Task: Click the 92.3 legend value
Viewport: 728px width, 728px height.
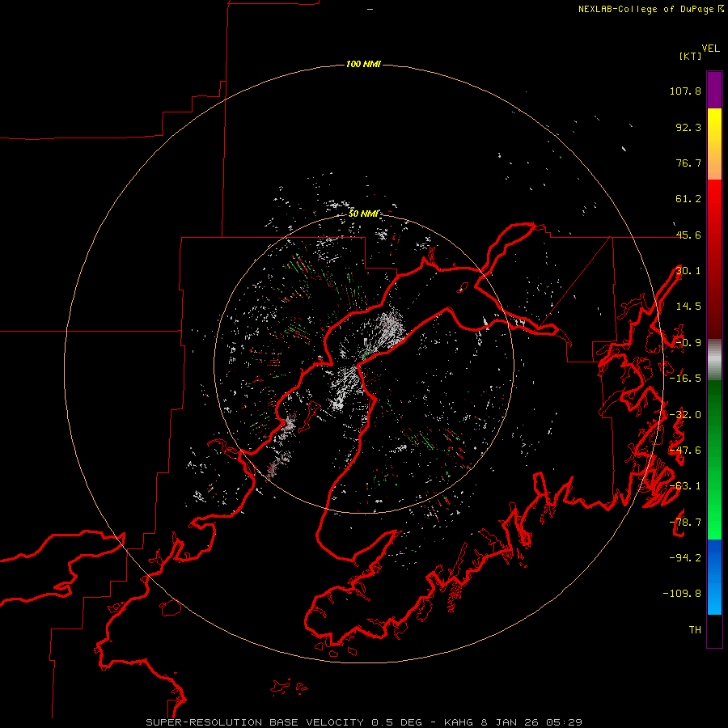Action: coord(688,127)
